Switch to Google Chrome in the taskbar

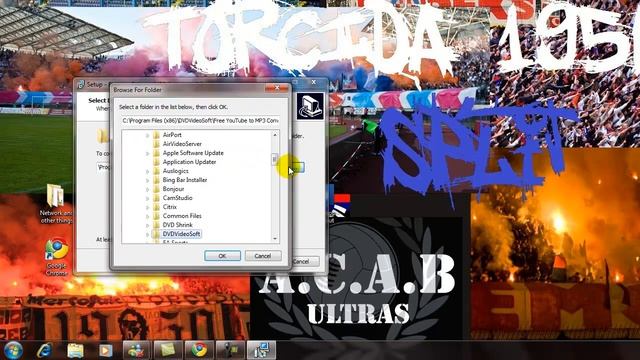click(199, 350)
